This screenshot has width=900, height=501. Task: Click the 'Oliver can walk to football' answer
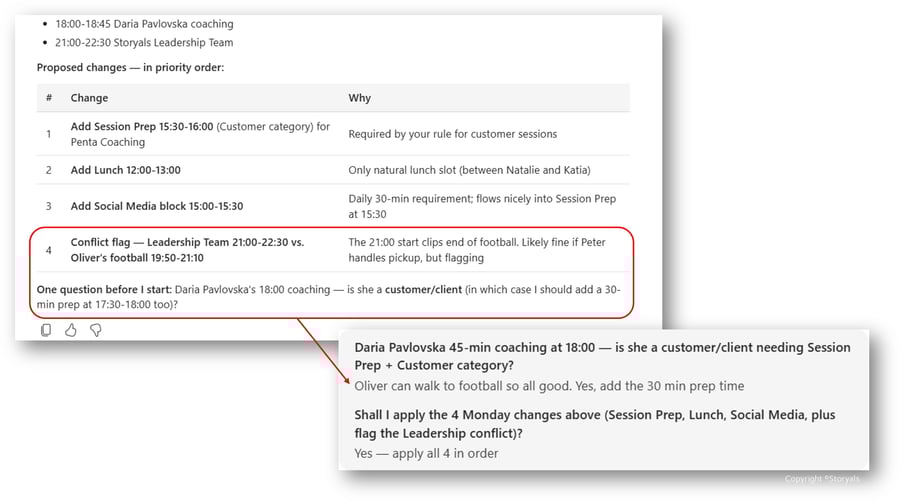click(x=549, y=386)
